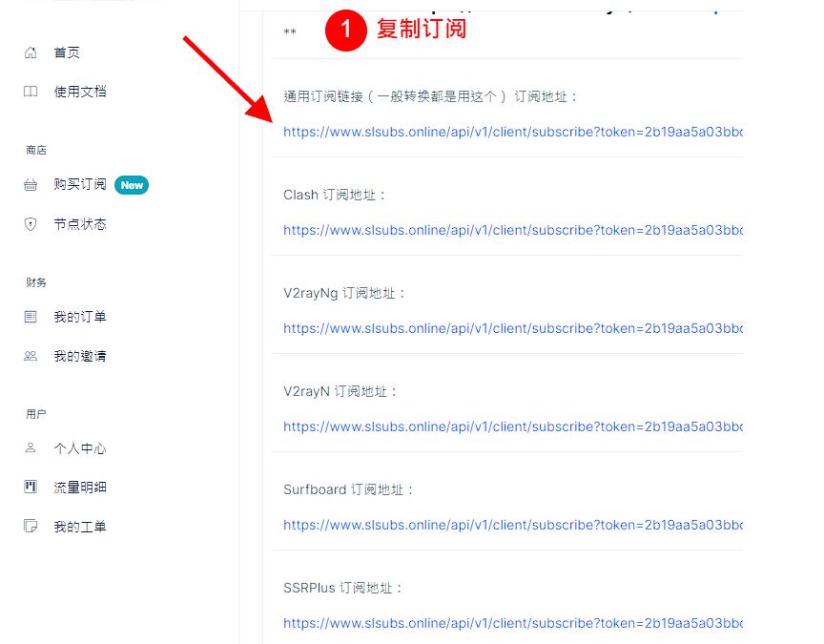The width and height of the screenshot is (824, 644).
Task: Click the V2rayNg subscription URL
Action: 512,328
